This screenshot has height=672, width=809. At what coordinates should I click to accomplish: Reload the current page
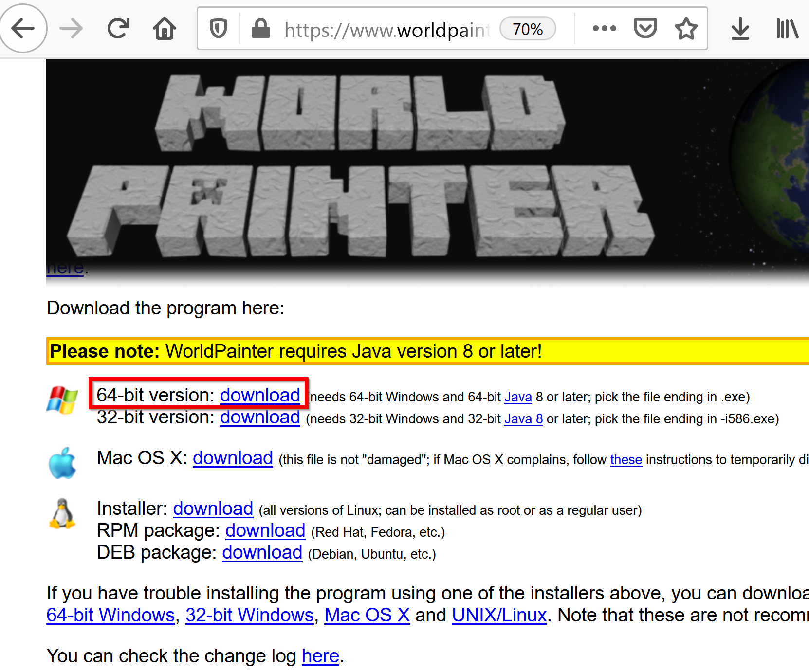[118, 28]
